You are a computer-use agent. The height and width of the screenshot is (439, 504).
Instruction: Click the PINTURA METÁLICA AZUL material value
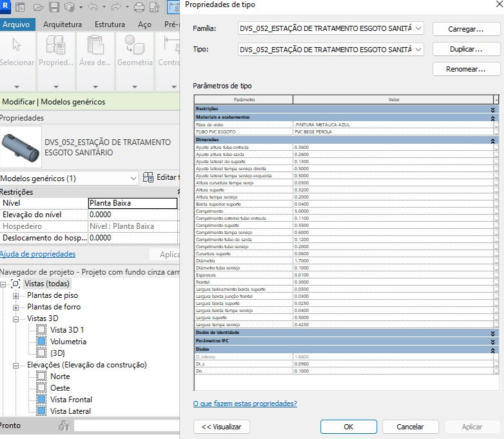click(393, 125)
